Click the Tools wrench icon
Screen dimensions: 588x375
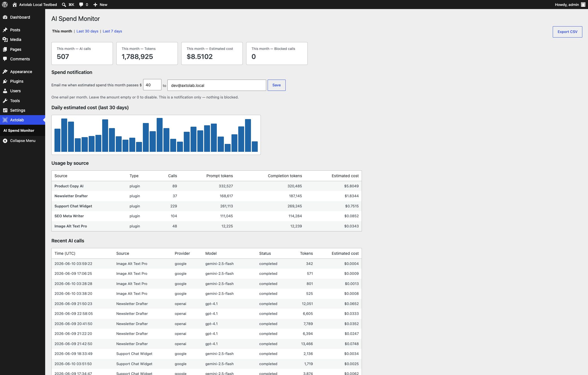click(x=5, y=101)
